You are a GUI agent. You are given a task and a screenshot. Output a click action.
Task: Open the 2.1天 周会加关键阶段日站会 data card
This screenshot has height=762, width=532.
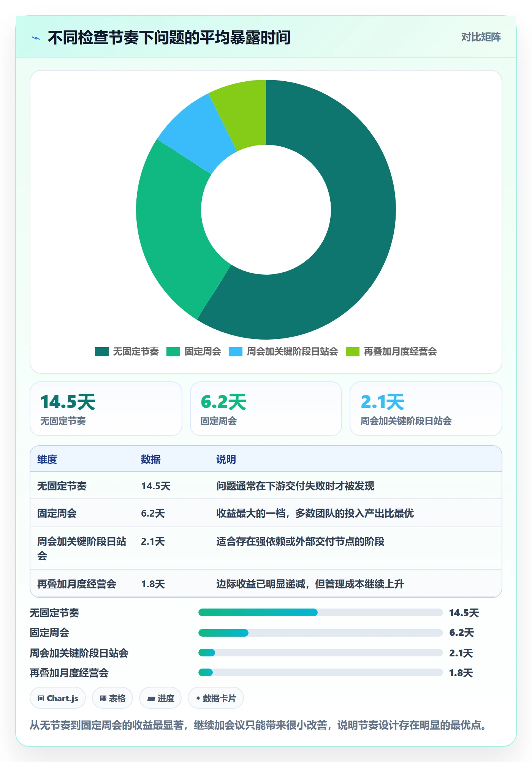coord(426,409)
